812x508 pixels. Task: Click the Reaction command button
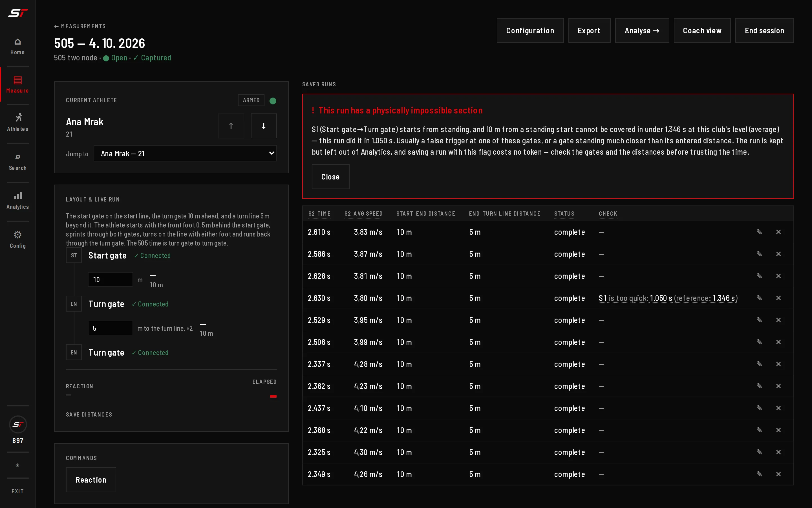pyautogui.click(x=91, y=480)
